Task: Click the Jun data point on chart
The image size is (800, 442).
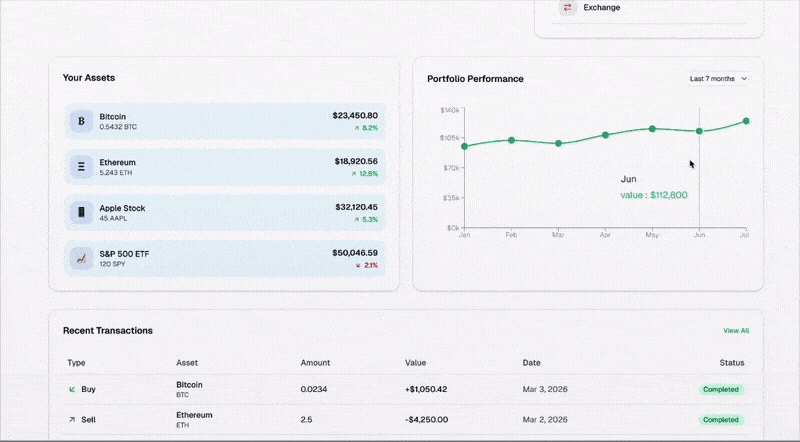Action: click(699, 131)
